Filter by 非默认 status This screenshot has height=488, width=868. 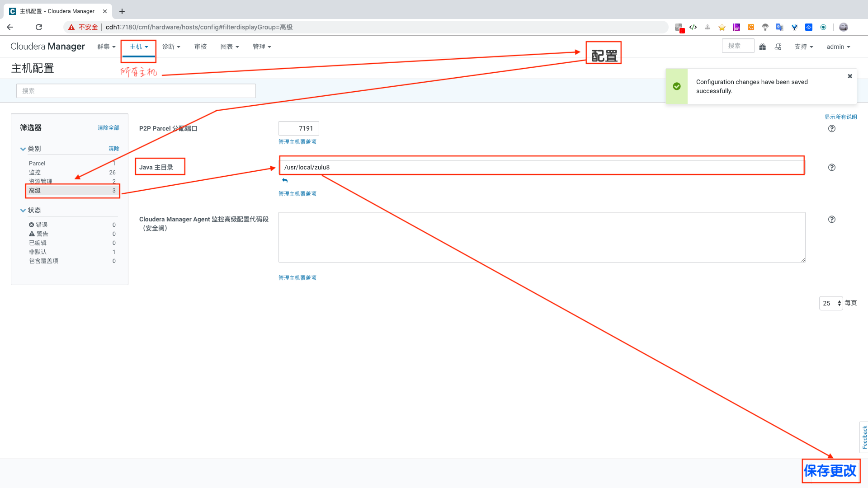pyautogui.click(x=38, y=252)
